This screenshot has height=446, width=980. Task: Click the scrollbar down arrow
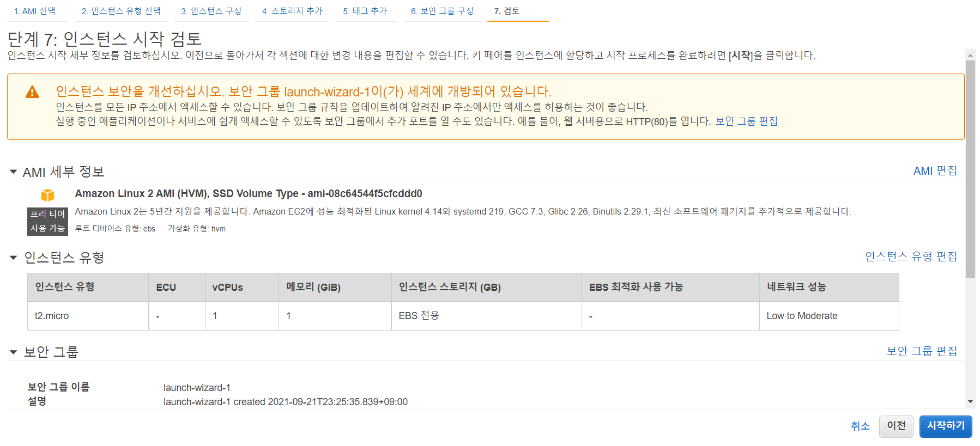point(970,402)
